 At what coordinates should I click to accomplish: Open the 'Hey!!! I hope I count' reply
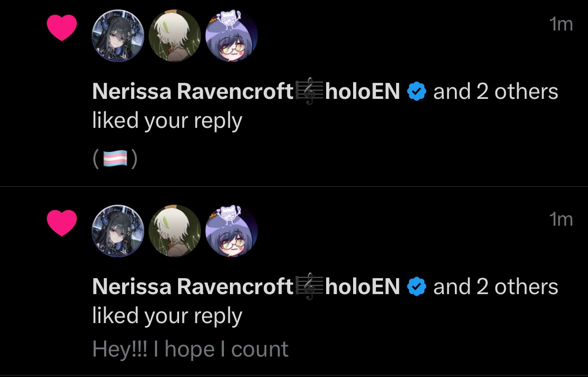coord(191,350)
